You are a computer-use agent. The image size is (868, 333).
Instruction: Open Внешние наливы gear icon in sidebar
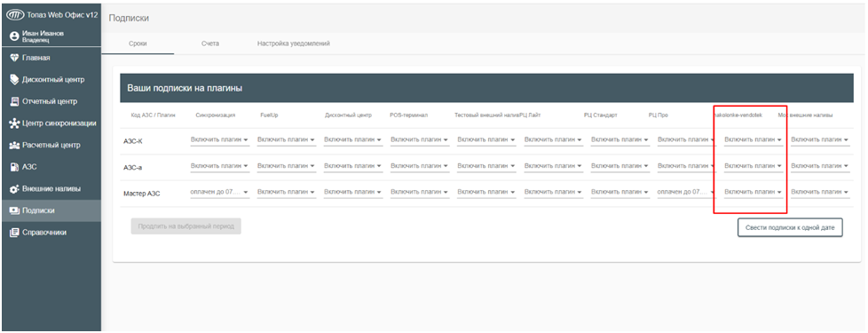point(15,189)
